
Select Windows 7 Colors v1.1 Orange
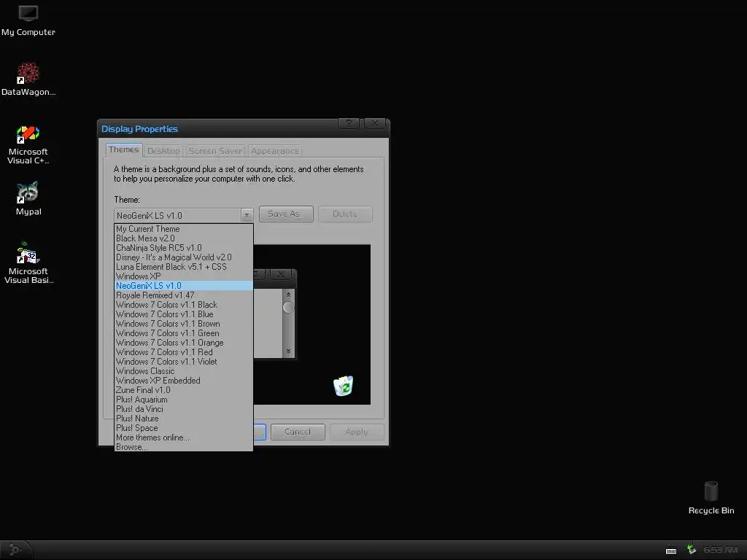(x=183, y=343)
